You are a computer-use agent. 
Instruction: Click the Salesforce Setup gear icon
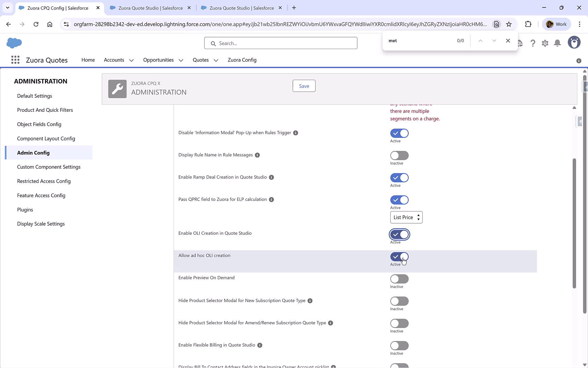point(545,43)
